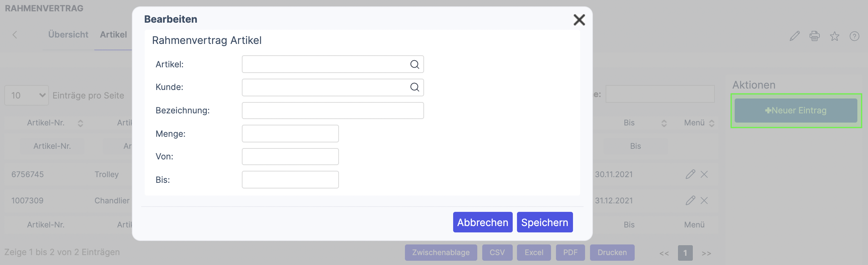
Task: Delete the row dated 31.12.2021
Action: point(704,201)
